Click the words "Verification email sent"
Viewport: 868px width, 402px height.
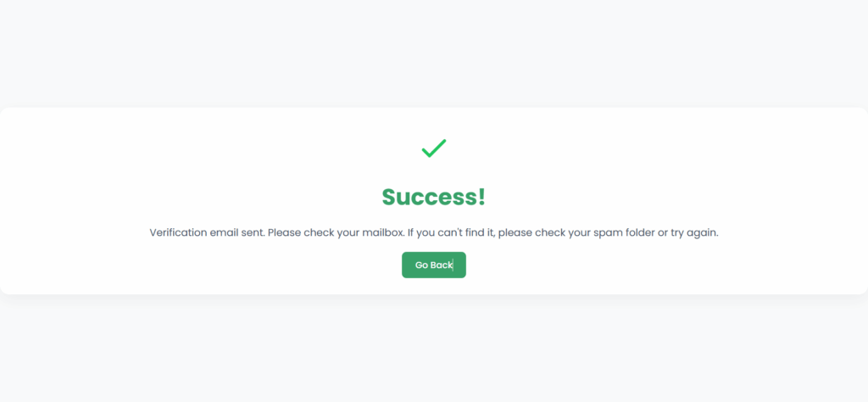(207, 232)
